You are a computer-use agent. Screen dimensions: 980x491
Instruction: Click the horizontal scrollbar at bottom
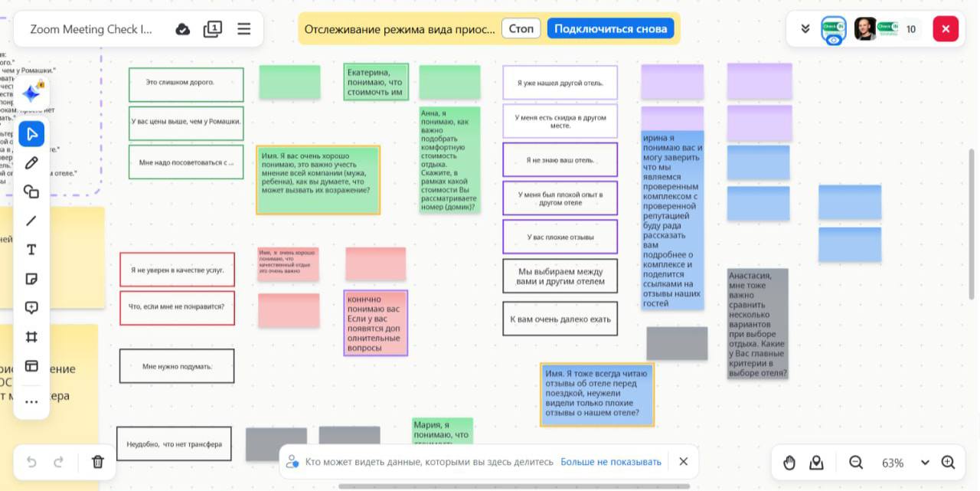(x=513, y=486)
